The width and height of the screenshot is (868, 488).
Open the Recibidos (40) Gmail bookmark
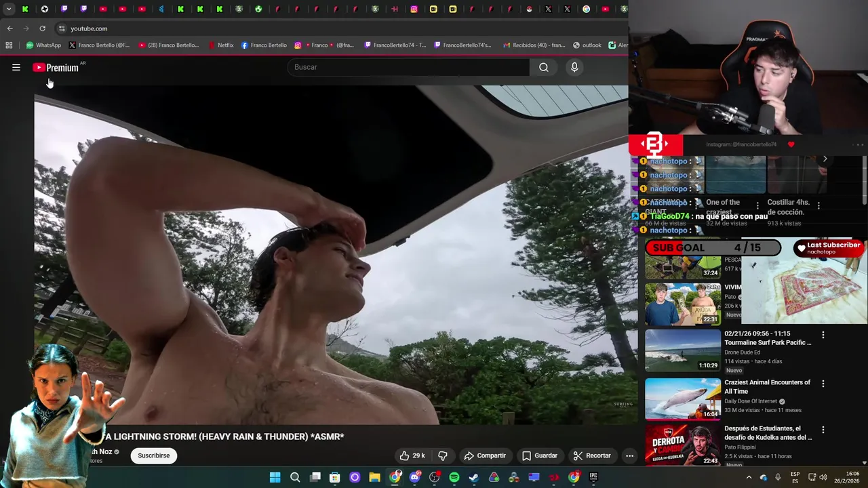point(534,45)
